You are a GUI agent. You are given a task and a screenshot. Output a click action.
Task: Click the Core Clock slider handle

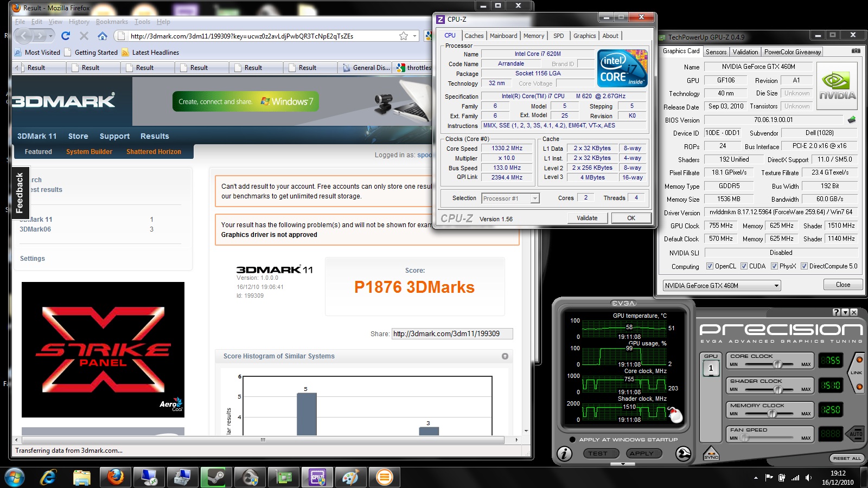pyautogui.click(x=777, y=364)
